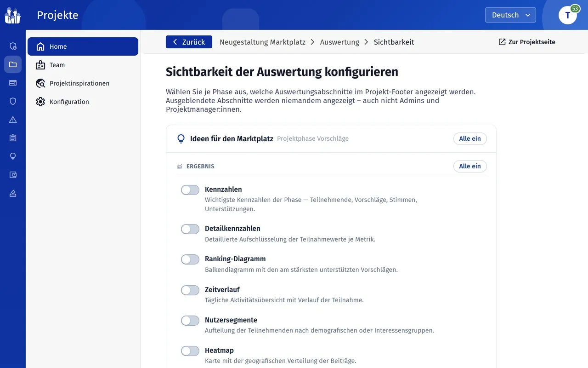Toggle the Kennzahlen switch on
This screenshot has width=588, height=368.
click(190, 190)
